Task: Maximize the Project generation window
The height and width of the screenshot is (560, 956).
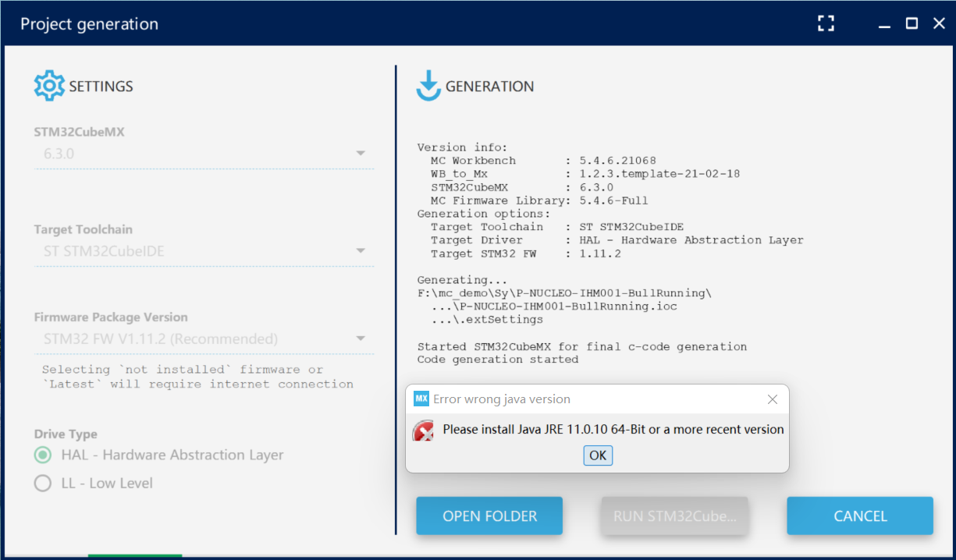Action: pyautogui.click(x=912, y=23)
